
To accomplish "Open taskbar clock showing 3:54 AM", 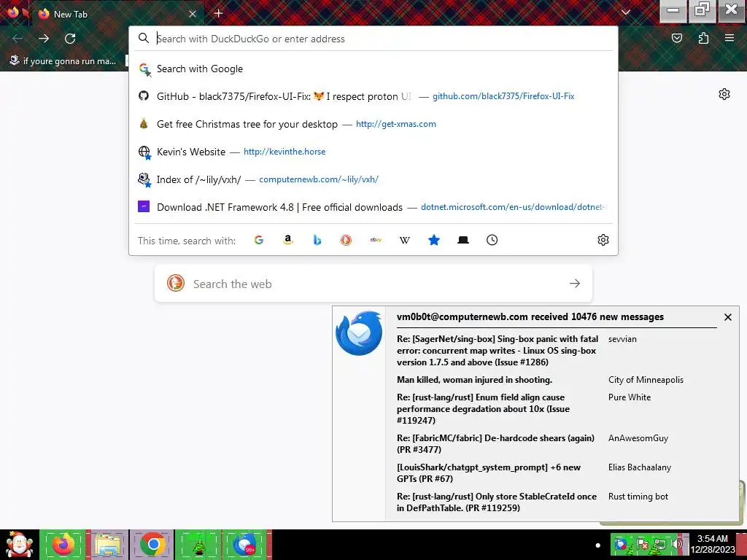I will pos(713,544).
